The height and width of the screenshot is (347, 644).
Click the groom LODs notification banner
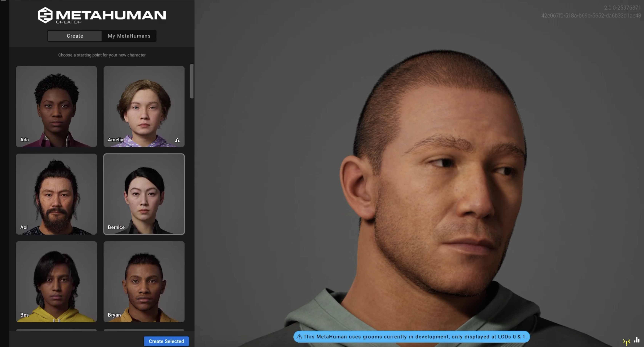tap(412, 337)
